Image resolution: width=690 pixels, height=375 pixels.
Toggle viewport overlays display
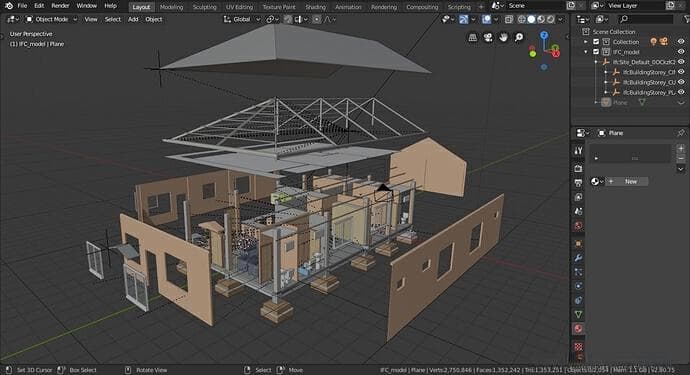tap(486, 19)
